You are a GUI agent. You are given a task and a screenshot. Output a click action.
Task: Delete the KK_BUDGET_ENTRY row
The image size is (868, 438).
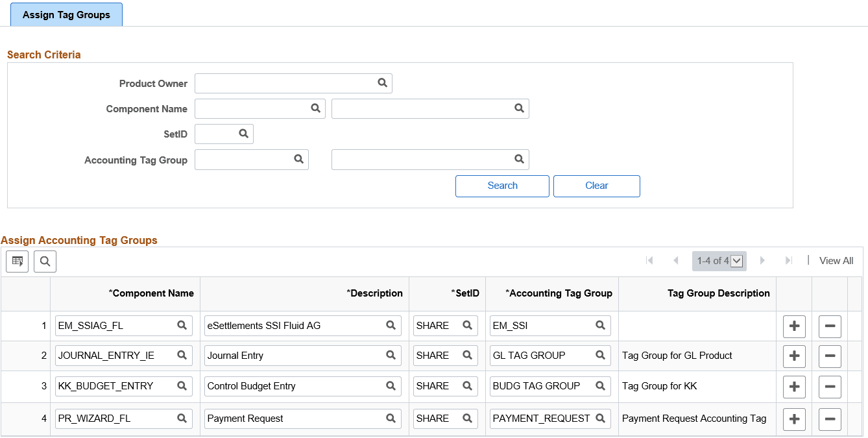[x=830, y=386]
